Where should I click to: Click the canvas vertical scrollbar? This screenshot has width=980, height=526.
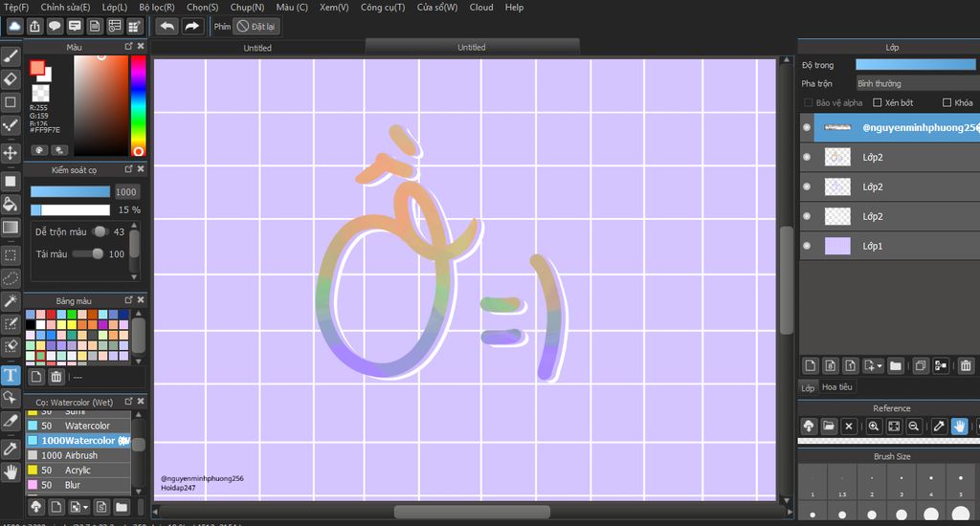click(787, 280)
